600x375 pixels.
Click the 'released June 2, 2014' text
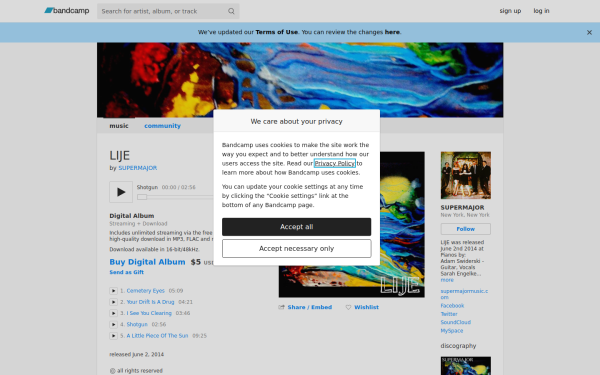137,354
